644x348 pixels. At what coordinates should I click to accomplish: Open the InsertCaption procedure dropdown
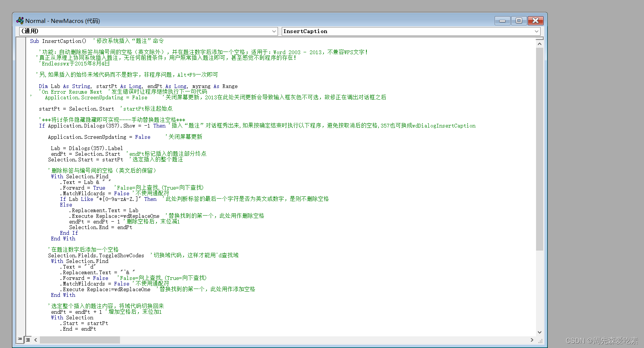pos(411,31)
